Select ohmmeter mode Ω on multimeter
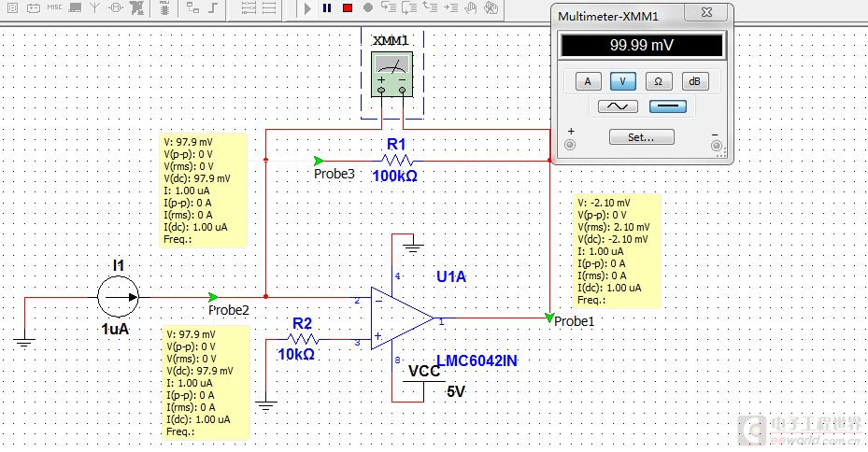The width and height of the screenshot is (868, 452). (658, 81)
